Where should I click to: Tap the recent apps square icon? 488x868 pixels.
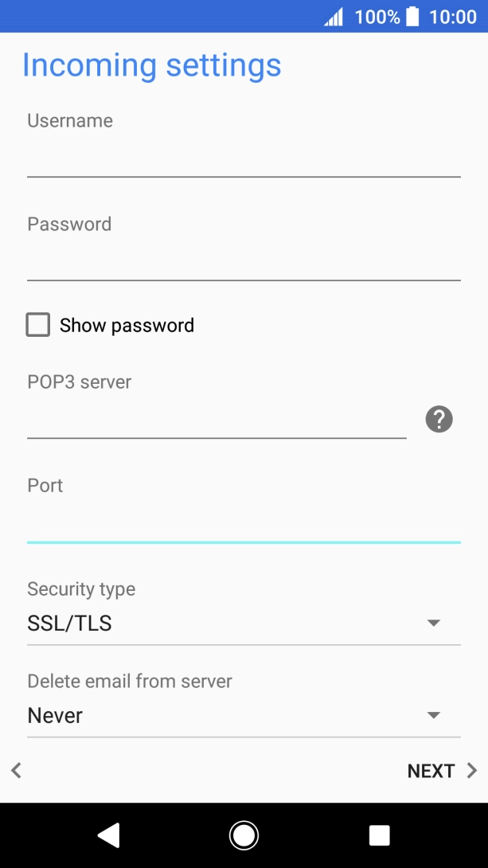379,835
